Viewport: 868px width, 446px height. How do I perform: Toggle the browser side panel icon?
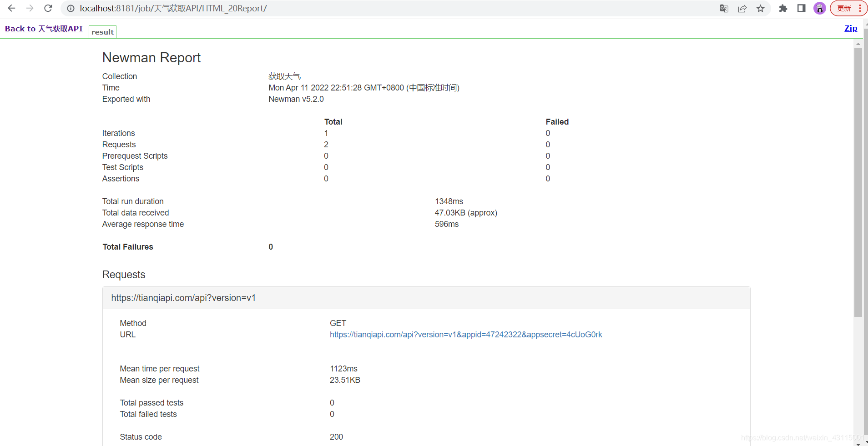(802, 8)
